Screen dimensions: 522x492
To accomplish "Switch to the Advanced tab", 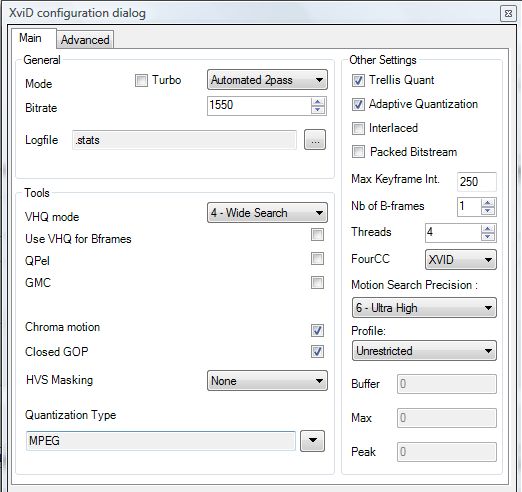I will point(85,40).
